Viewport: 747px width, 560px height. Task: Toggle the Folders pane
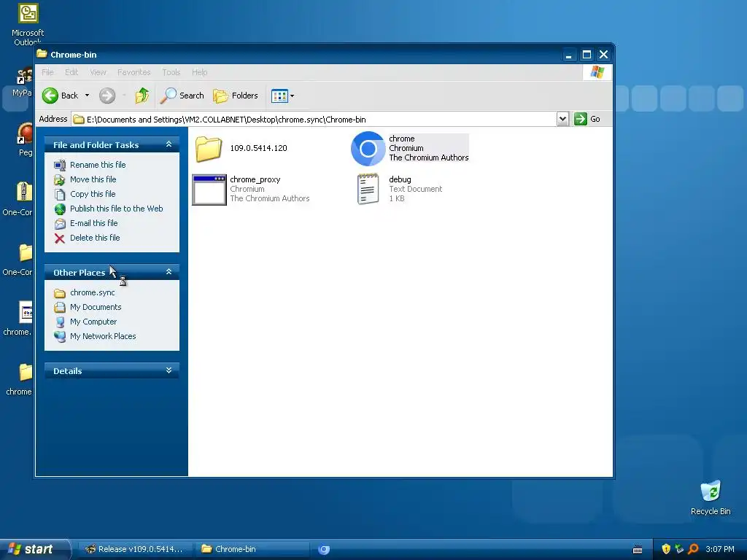pos(236,96)
